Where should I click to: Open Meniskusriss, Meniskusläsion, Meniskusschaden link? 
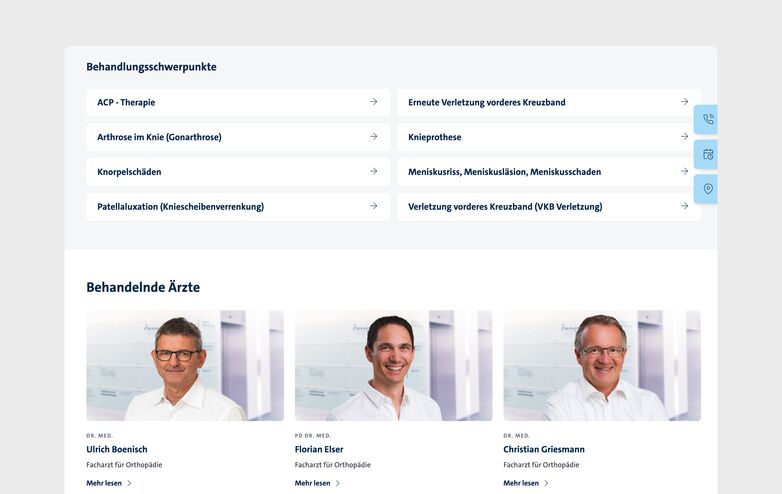(x=504, y=172)
